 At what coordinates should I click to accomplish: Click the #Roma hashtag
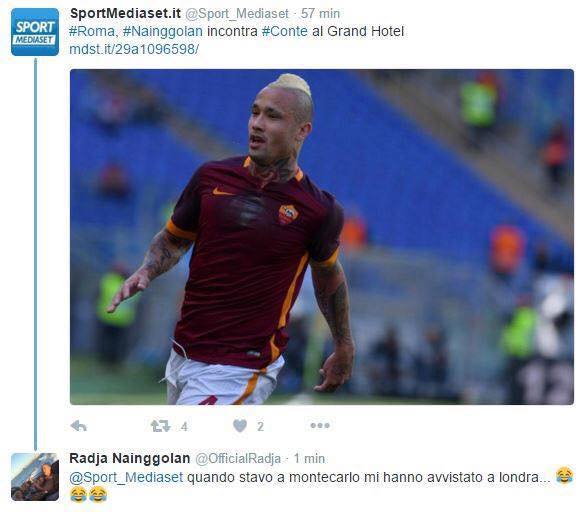(x=92, y=31)
